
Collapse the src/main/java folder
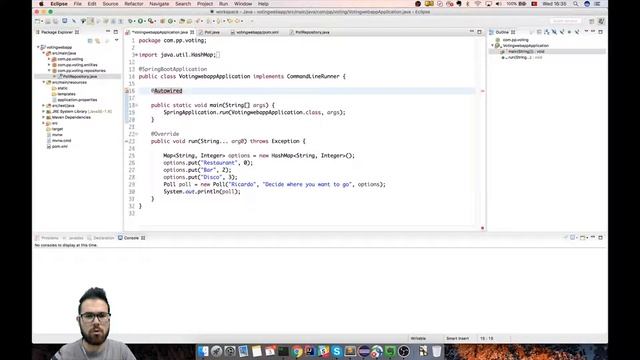coord(44,53)
